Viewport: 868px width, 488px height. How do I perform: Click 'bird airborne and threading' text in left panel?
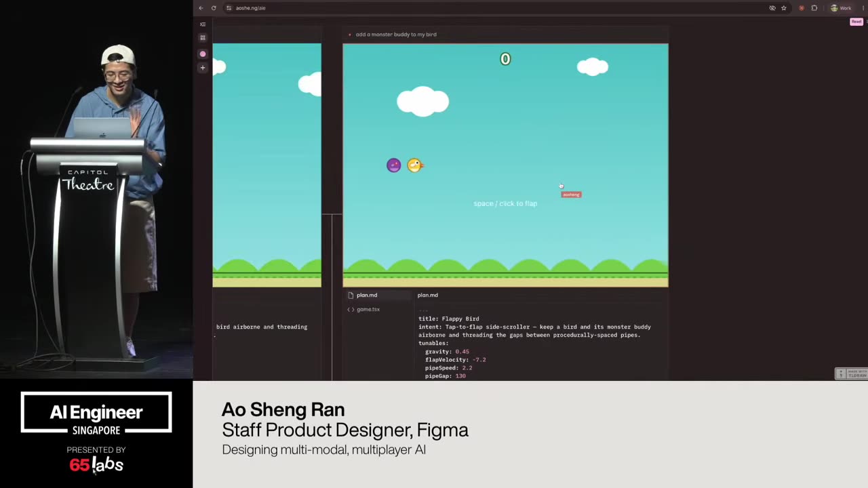click(x=262, y=327)
